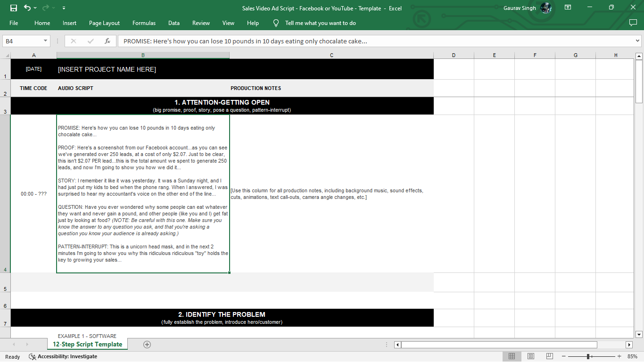The width and height of the screenshot is (644, 362).
Task: Click the [DATE] cell
Action: pos(33,69)
